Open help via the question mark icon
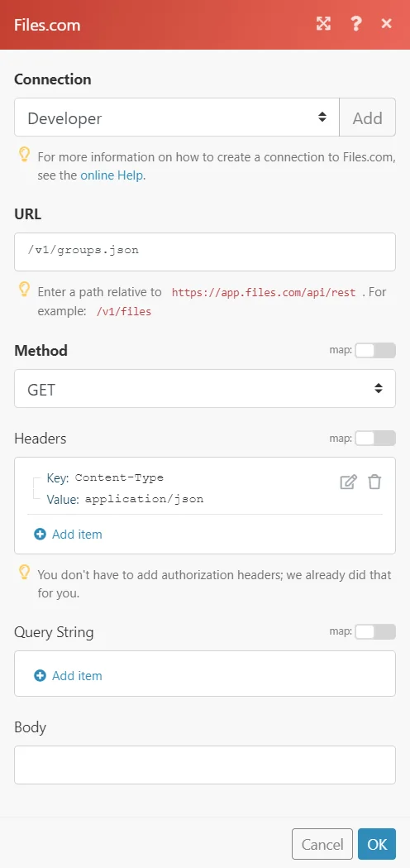The height and width of the screenshot is (868, 410). (x=355, y=23)
